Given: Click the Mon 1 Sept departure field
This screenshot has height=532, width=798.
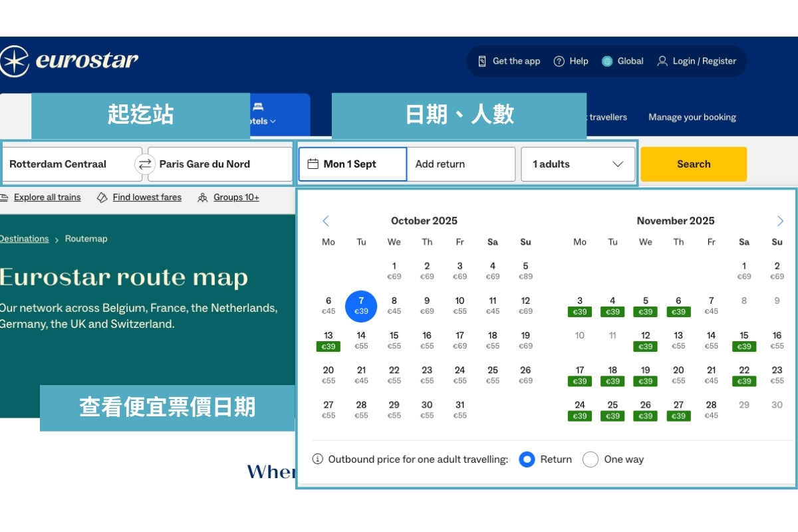Looking at the screenshot, I should pyautogui.click(x=352, y=164).
